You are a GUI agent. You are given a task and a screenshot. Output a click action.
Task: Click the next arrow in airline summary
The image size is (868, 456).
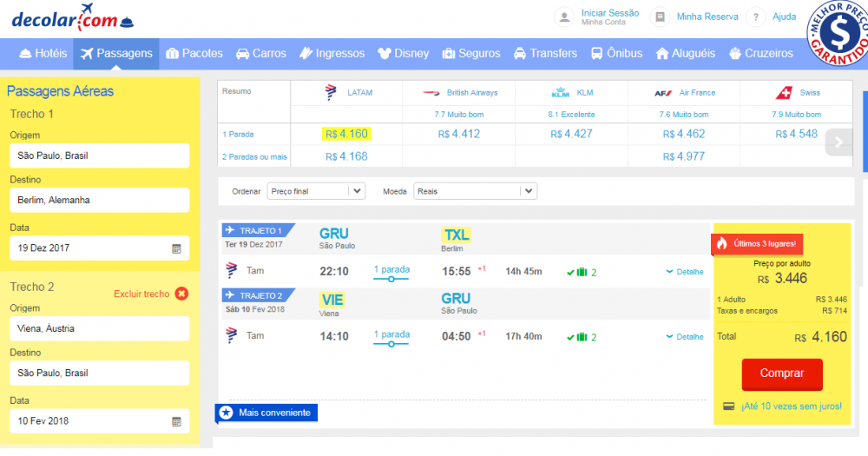click(x=838, y=142)
